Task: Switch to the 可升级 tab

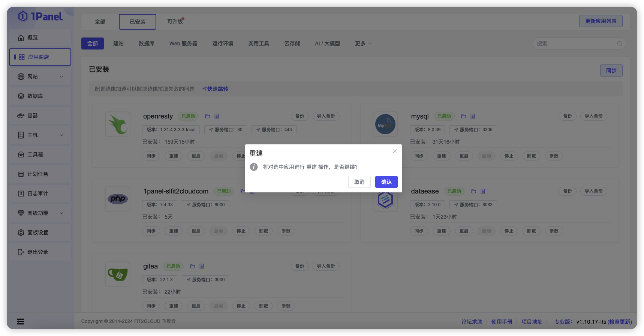Action: tap(175, 22)
